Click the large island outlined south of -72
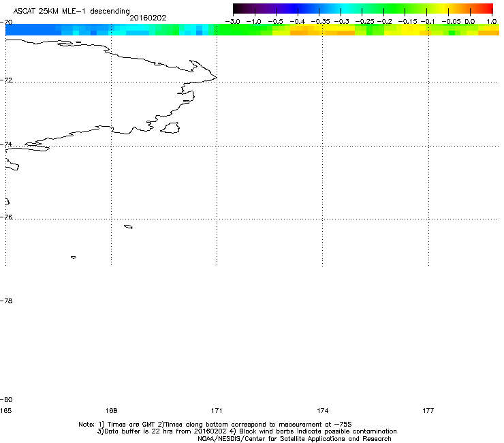 [170, 127]
